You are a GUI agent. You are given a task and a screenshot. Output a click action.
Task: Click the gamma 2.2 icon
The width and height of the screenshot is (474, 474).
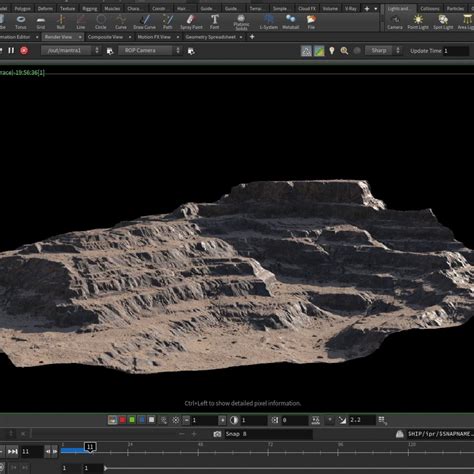[342, 420]
